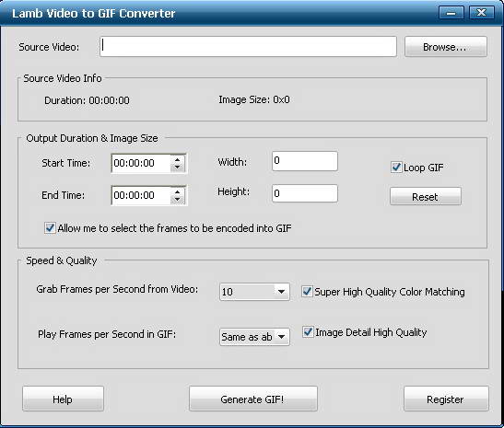The width and height of the screenshot is (504, 428).
Task: Close the Lamb Video to GIF Converter window
Action: (x=481, y=13)
